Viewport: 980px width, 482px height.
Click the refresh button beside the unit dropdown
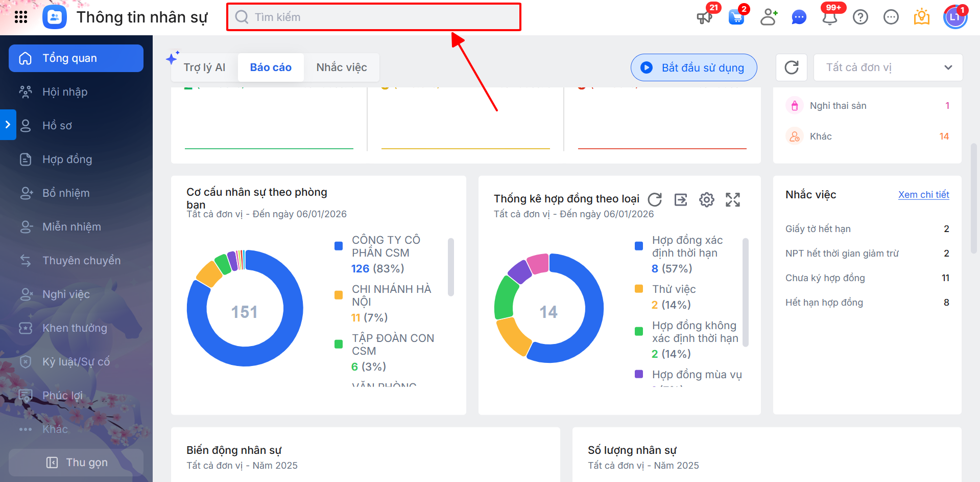click(792, 67)
